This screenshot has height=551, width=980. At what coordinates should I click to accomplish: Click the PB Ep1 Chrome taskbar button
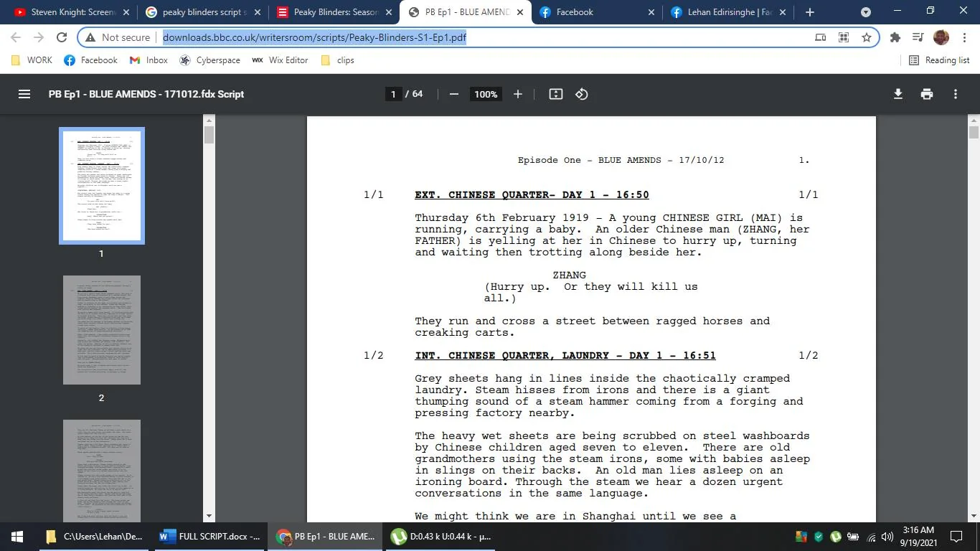click(327, 537)
